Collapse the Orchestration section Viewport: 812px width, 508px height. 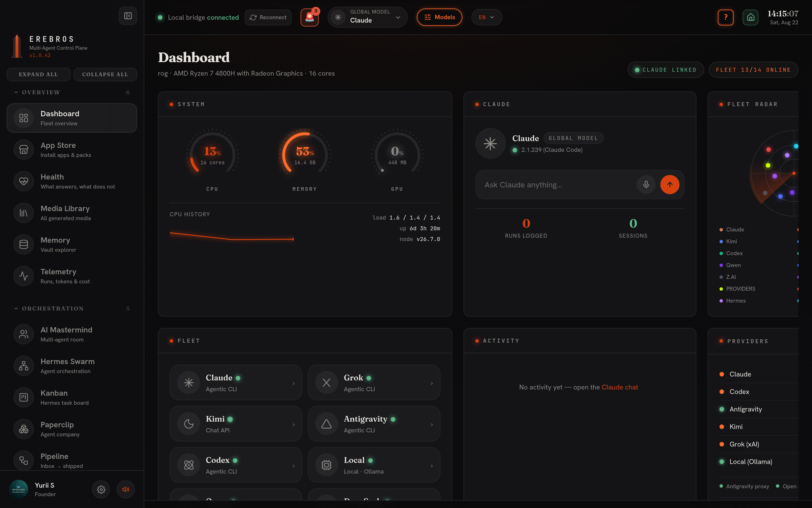(72, 308)
